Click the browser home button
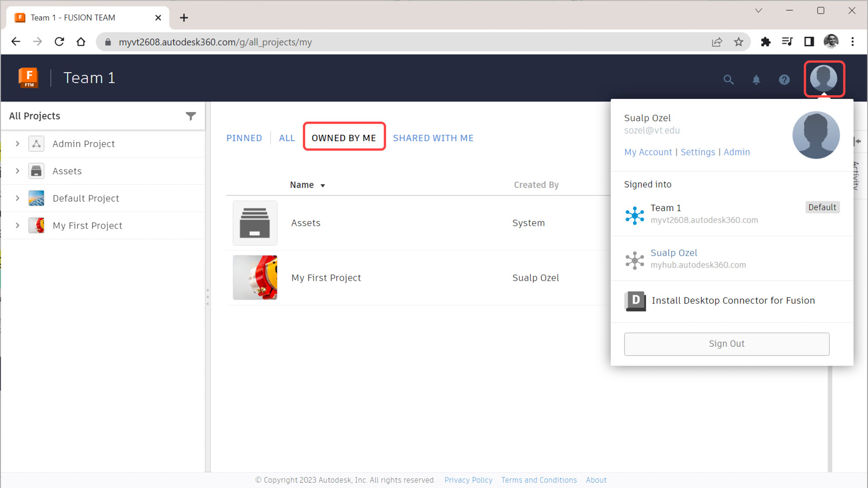868x488 pixels. coord(81,42)
